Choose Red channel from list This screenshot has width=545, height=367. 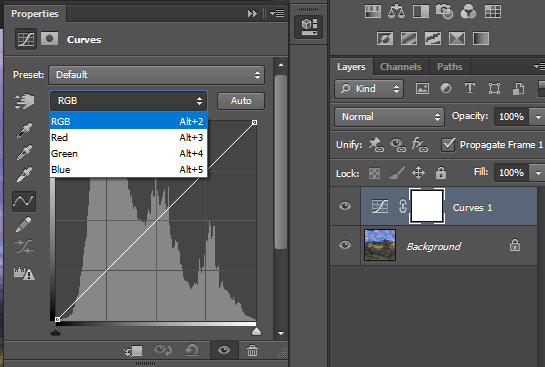(x=128, y=138)
